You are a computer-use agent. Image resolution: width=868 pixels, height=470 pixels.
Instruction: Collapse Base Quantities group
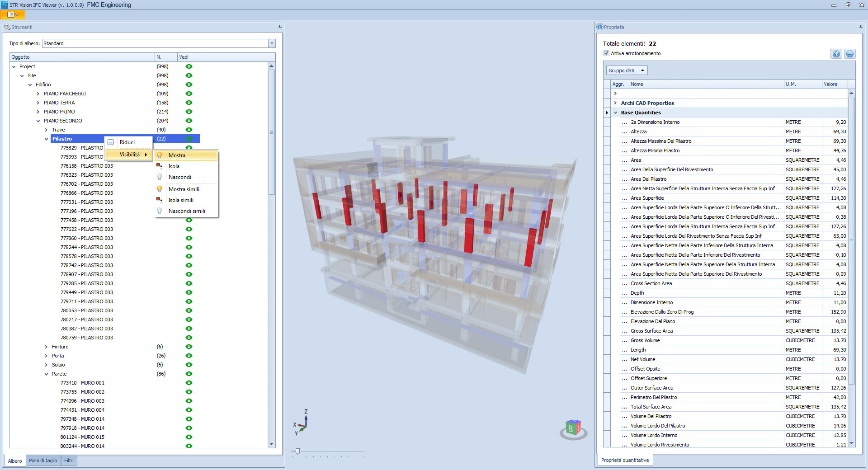(x=615, y=113)
